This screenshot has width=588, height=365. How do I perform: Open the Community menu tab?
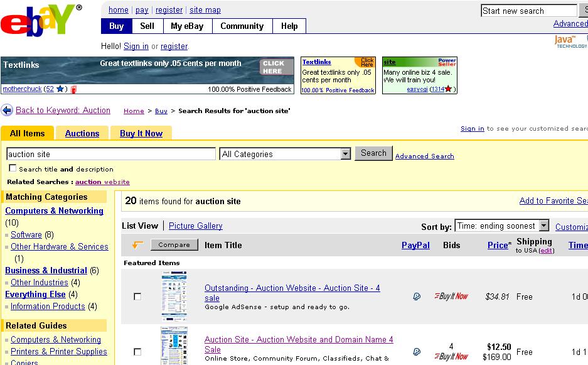coord(242,26)
